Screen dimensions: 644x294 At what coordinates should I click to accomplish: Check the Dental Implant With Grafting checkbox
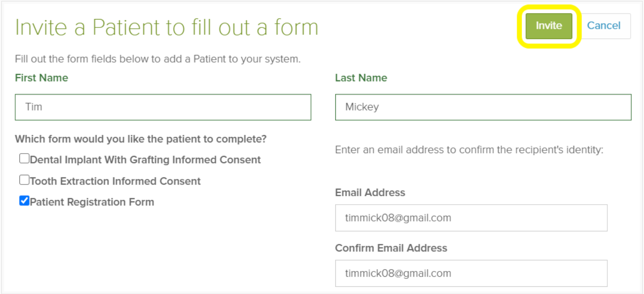tap(24, 158)
